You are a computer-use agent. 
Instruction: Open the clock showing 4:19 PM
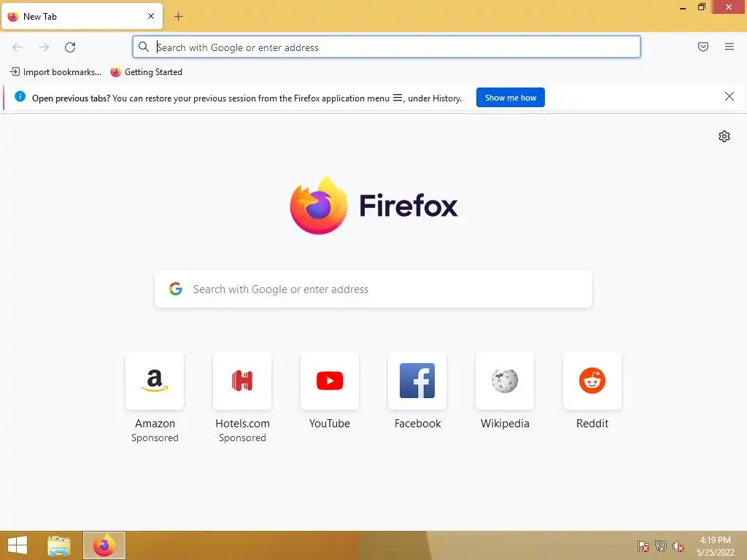715,546
